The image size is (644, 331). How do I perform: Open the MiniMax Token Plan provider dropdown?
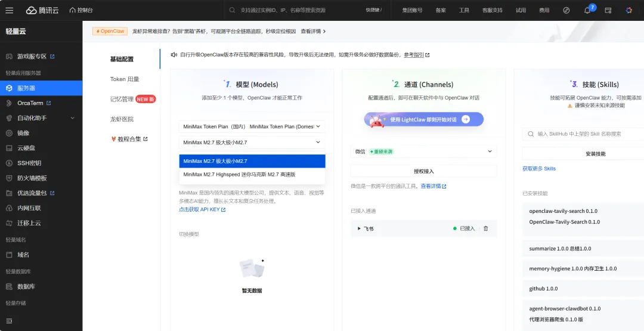click(x=252, y=126)
